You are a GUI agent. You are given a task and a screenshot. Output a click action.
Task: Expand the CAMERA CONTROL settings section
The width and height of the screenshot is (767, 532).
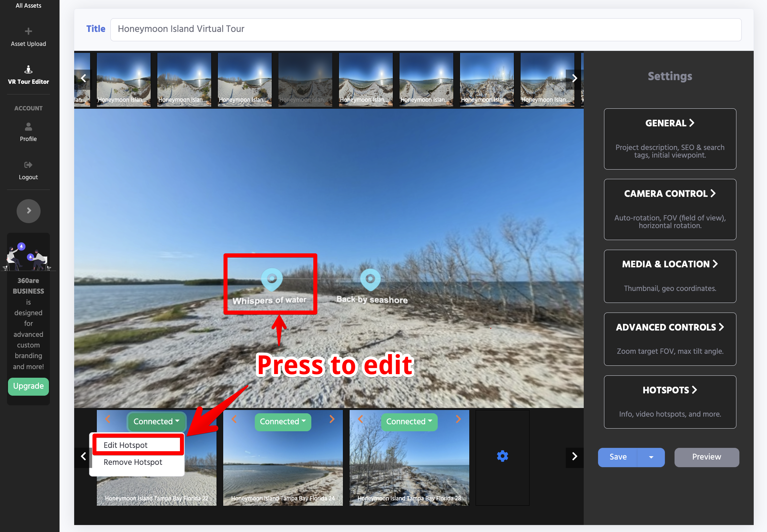[670, 194]
